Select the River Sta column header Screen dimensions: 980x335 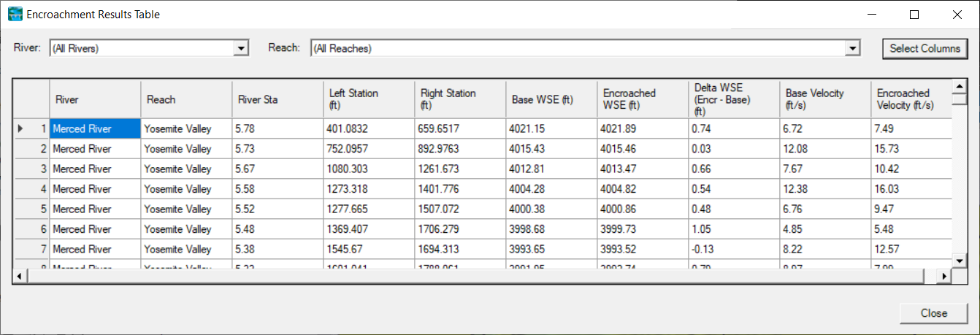(277, 99)
